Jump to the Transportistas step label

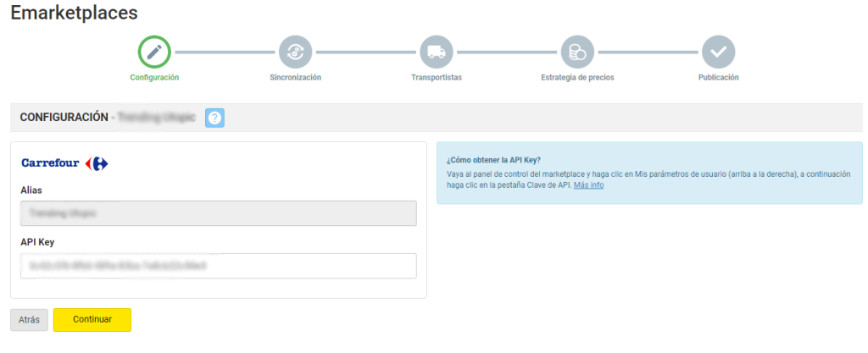point(437,77)
